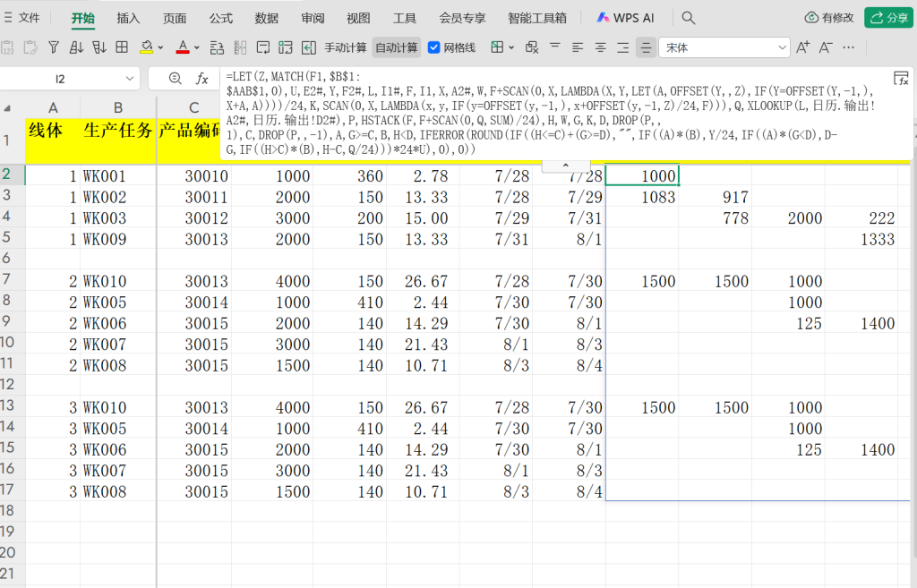Open the fill color dropdown arrow
917x588 pixels.
pos(160,48)
